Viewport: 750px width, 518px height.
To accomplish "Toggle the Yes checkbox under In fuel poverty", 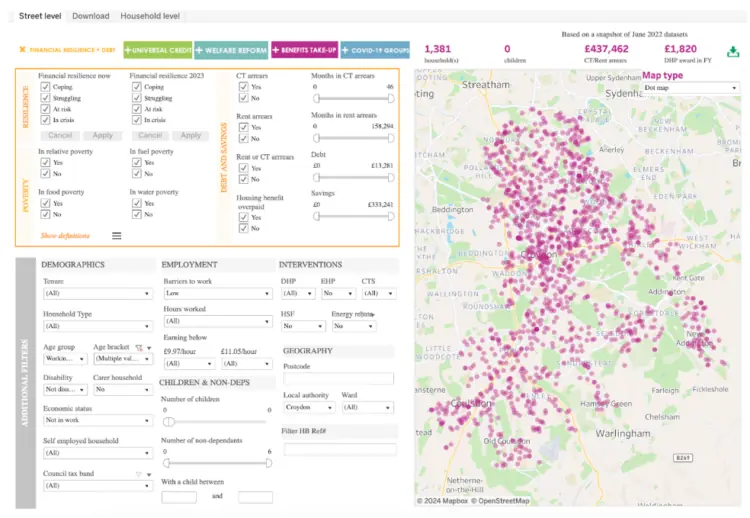I will point(137,162).
